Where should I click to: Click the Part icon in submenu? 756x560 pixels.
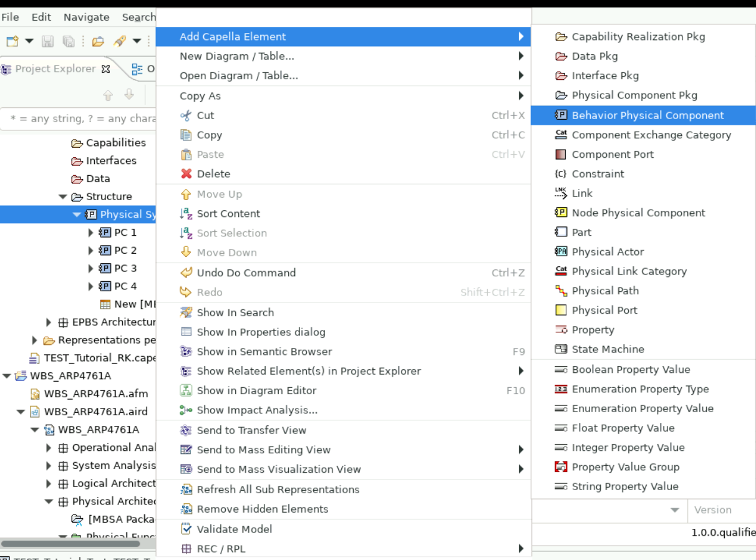(x=561, y=232)
